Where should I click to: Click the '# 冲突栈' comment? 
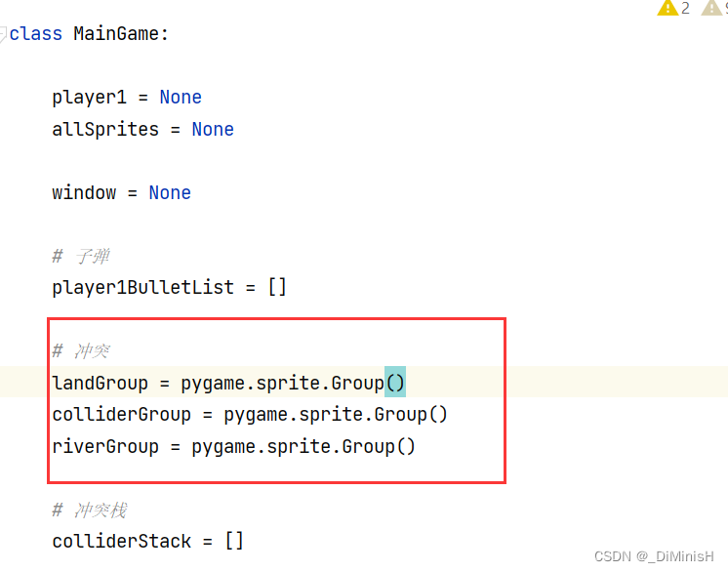point(90,511)
